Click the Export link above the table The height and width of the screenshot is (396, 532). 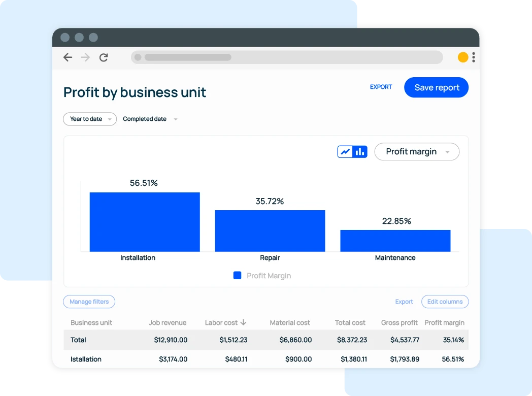pos(404,302)
